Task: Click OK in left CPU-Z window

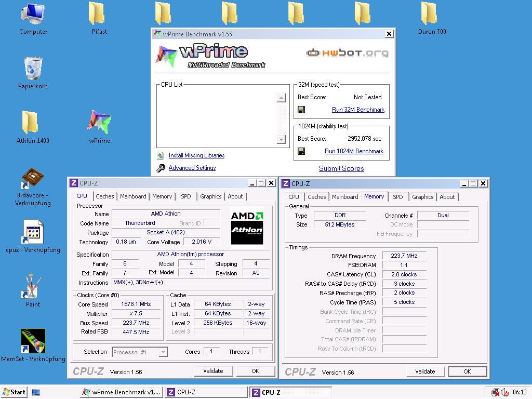Action: [x=256, y=371]
